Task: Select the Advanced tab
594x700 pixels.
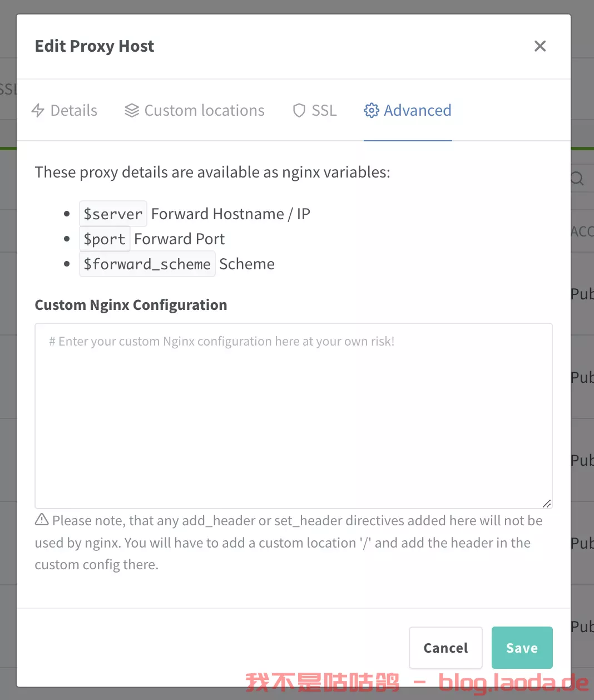Action: [x=408, y=110]
